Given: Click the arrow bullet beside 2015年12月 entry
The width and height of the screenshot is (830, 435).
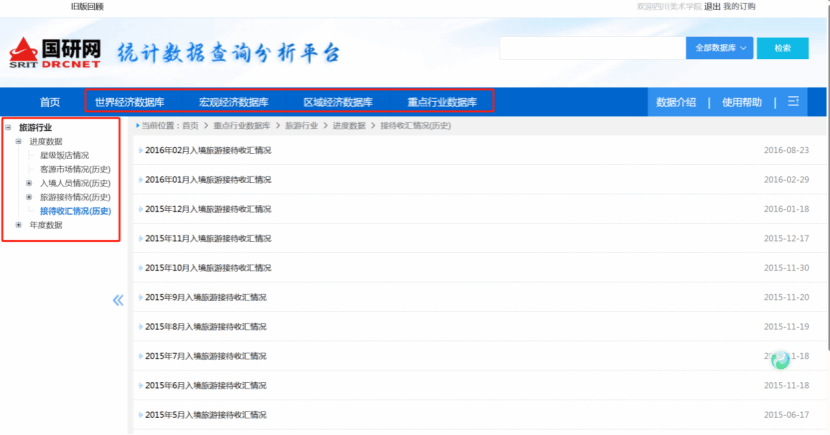Looking at the screenshot, I should point(140,209).
